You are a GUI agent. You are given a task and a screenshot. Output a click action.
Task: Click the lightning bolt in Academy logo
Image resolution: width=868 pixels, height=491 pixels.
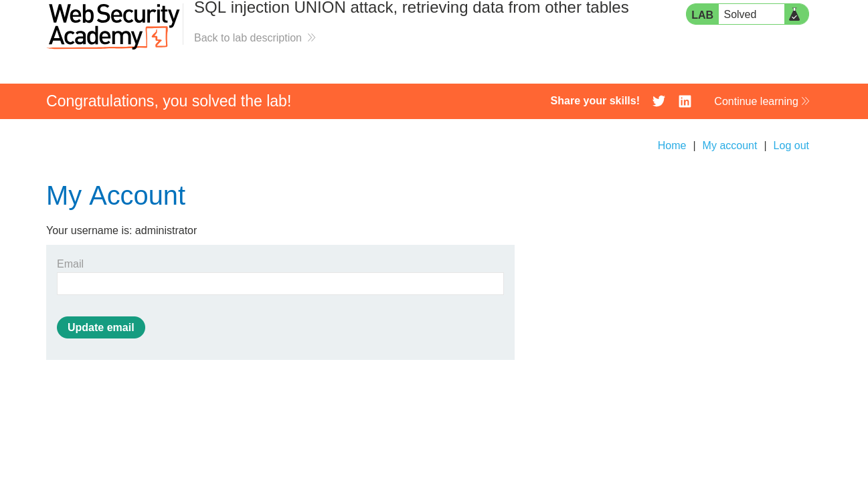coord(158,37)
